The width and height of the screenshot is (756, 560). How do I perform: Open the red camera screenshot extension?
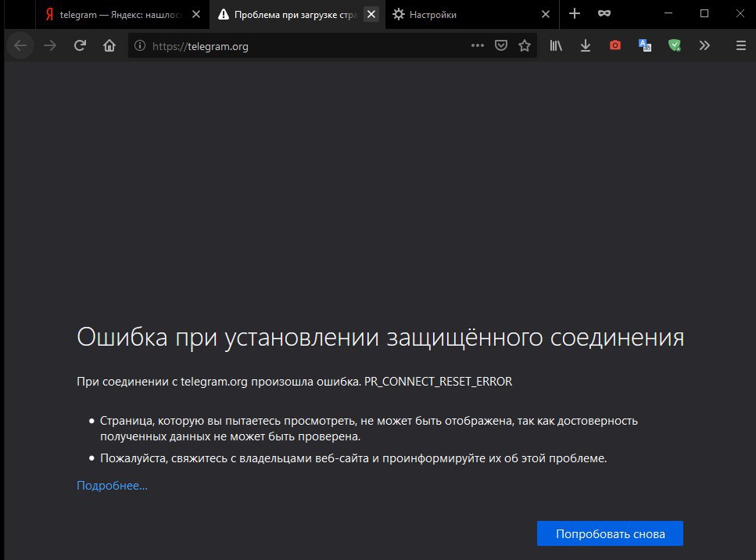[615, 45]
